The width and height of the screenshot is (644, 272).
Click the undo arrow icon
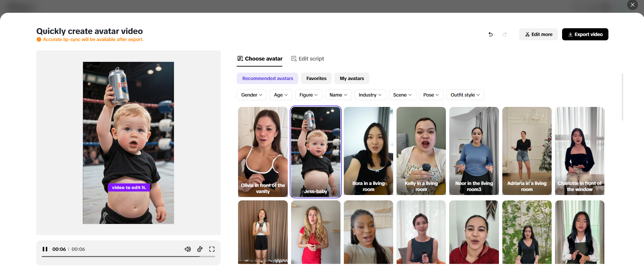point(491,34)
